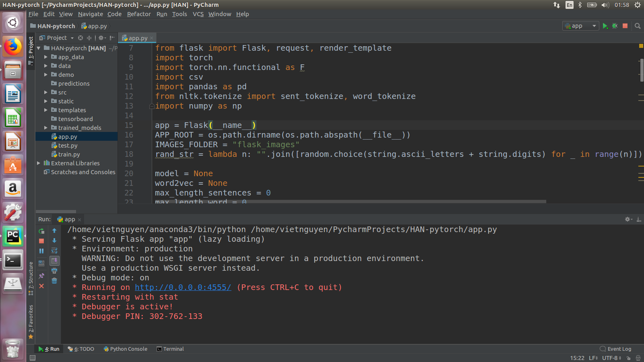Toggle scroll to end of console
Image resolution: width=644 pixels, height=362 pixels.
54,261
